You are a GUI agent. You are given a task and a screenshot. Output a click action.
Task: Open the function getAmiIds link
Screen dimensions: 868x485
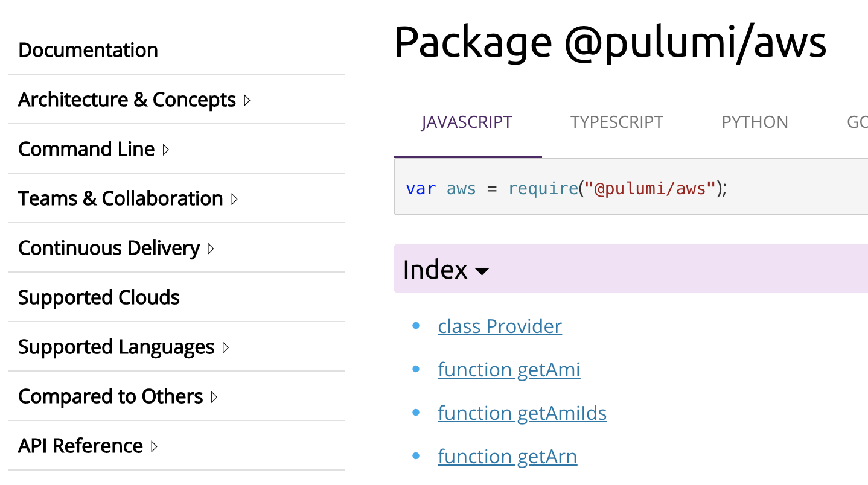pyautogui.click(x=522, y=413)
